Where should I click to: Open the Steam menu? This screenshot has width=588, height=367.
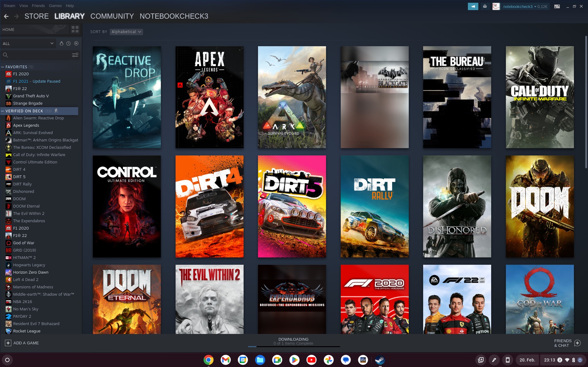(9, 6)
